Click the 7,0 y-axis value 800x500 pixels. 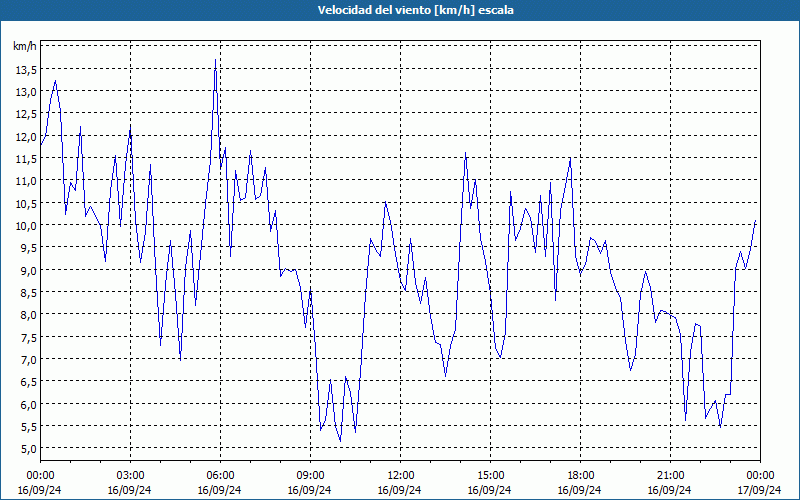[x=28, y=360]
